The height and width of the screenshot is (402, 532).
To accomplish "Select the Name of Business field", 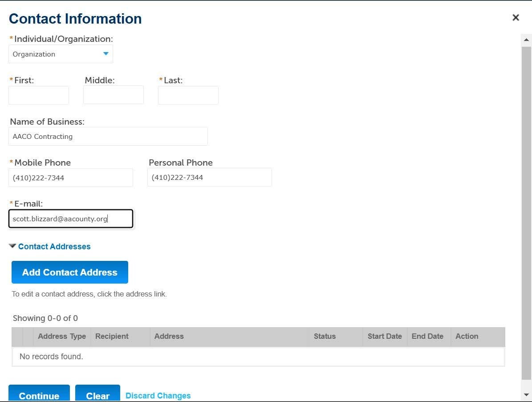I will pos(108,136).
